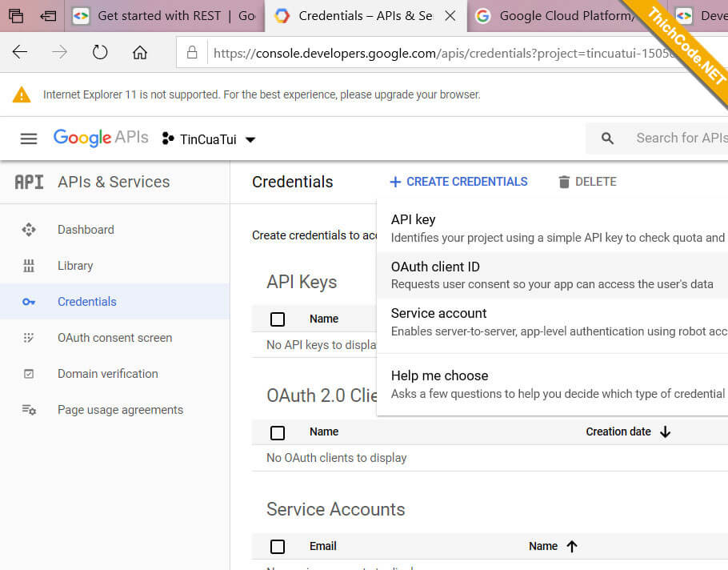This screenshot has width=728, height=570.
Task: Click the plus icon of Create Credentials
Action: (x=395, y=182)
